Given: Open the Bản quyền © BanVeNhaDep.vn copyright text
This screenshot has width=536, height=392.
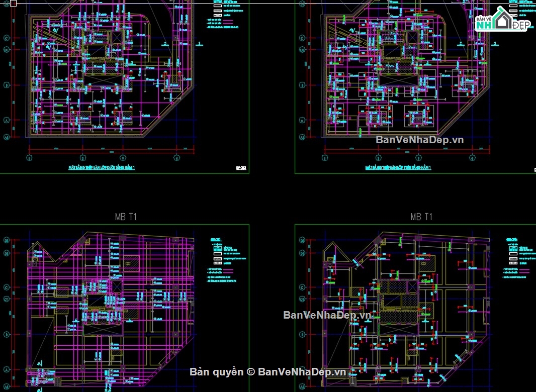Looking at the screenshot, I should point(268,372).
